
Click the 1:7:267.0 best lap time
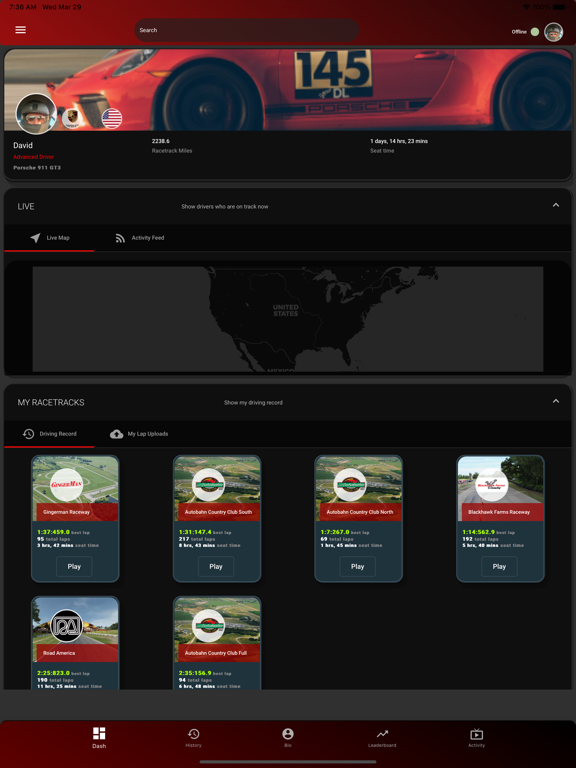pyautogui.click(x=335, y=532)
